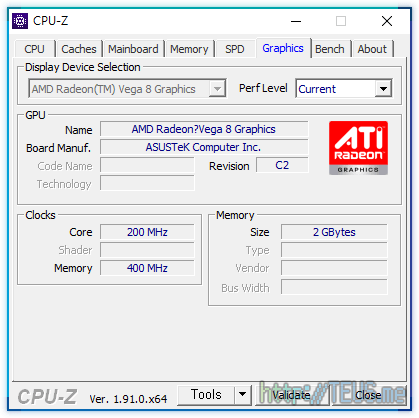Click the empty memory Type field
The image size is (419, 418).
coord(334,250)
